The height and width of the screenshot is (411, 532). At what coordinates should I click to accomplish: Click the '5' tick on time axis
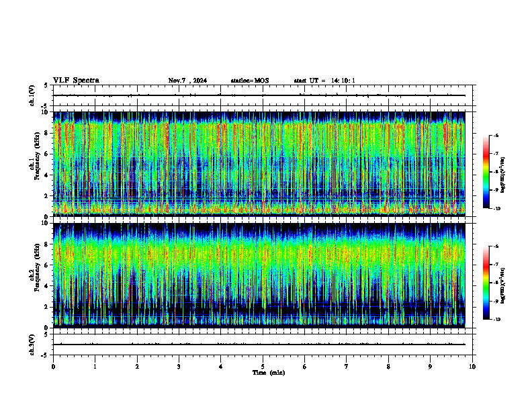point(263,367)
